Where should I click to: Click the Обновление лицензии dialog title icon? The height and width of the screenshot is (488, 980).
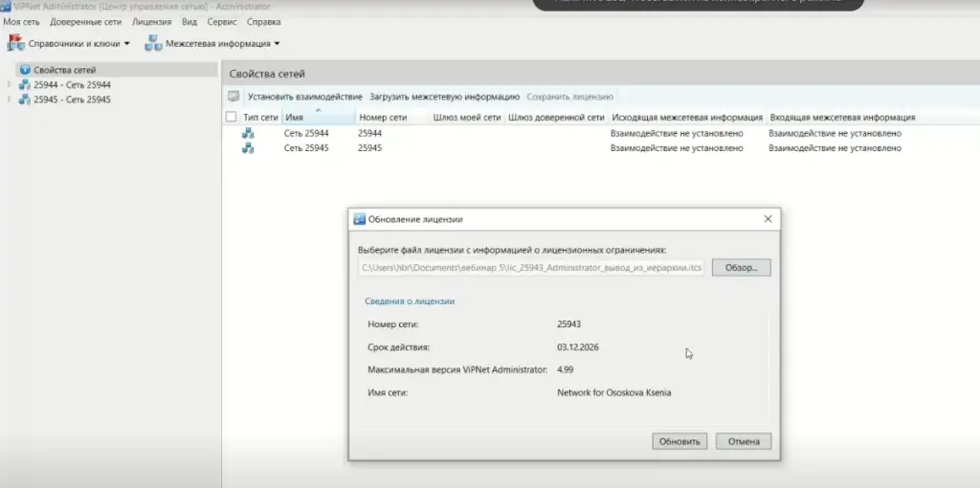(x=360, y=219)
